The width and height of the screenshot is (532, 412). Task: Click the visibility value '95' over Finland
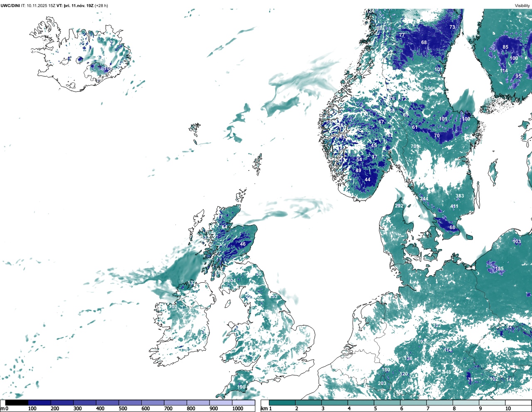pyautogui.click(x=518, y=76)
